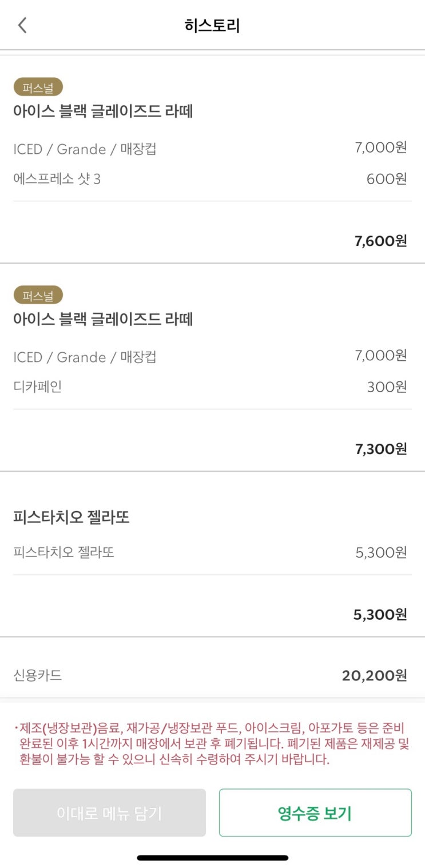The image size is (425, 868).
Task: Click the 7,600원 item subtotal
Action: click(380, 241)
